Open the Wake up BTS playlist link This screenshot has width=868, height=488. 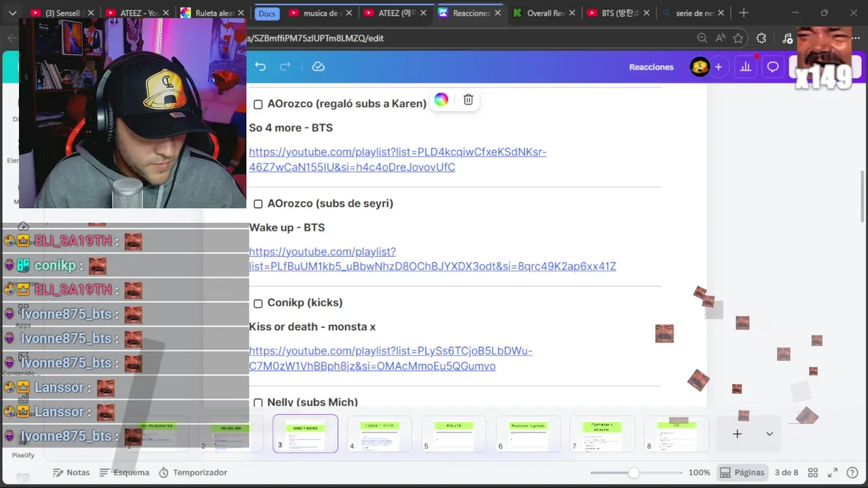[x=432, y=259]
